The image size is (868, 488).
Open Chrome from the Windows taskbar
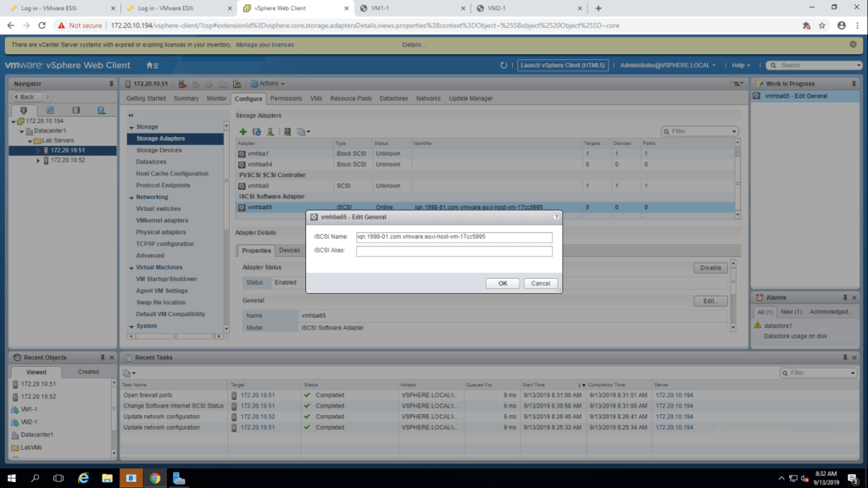(x=155, y=478)
